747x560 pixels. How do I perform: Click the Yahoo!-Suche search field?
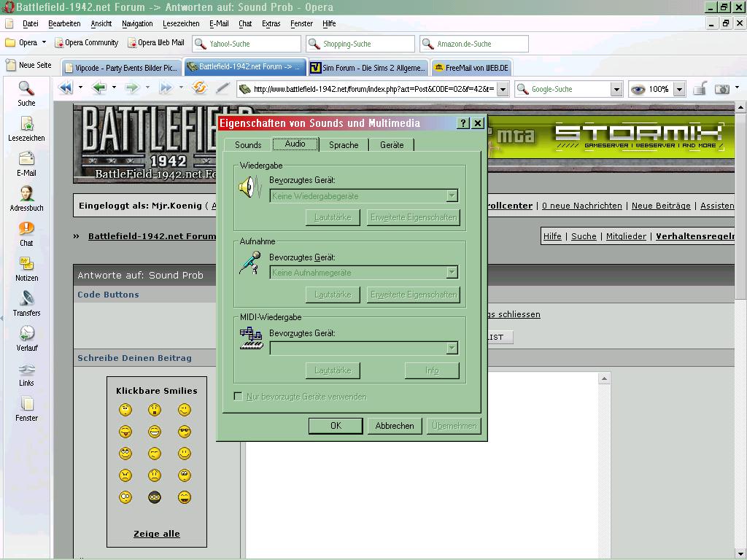point(247,44)
